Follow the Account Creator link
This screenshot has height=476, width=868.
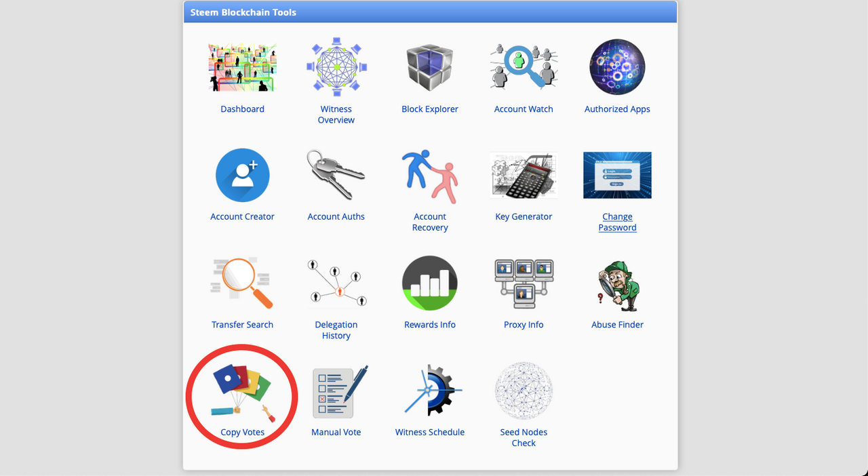tap(242, 217)
